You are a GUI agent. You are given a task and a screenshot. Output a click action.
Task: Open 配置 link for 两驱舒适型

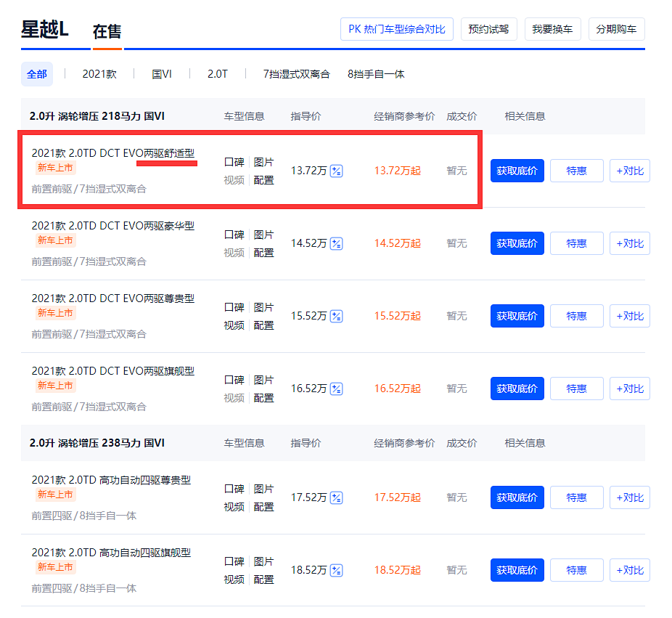[263, 180]
